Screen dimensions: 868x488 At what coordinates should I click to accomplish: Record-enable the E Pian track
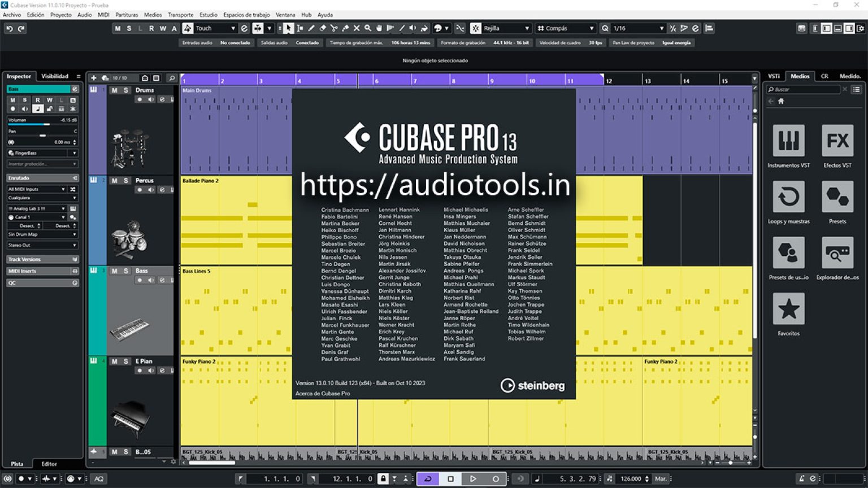[141, 371]
